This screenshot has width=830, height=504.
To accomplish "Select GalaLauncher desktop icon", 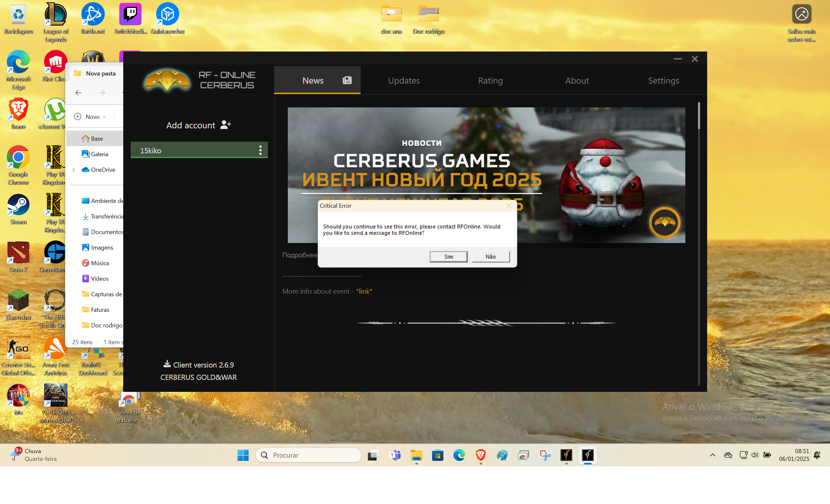I will (167, 19).
